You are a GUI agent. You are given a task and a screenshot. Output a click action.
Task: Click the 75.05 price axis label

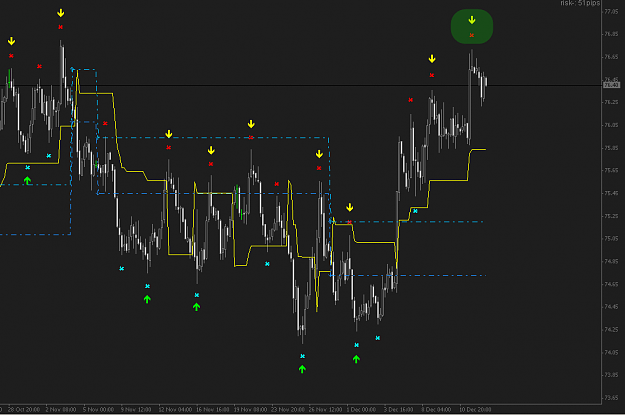[x=611, y=238]
